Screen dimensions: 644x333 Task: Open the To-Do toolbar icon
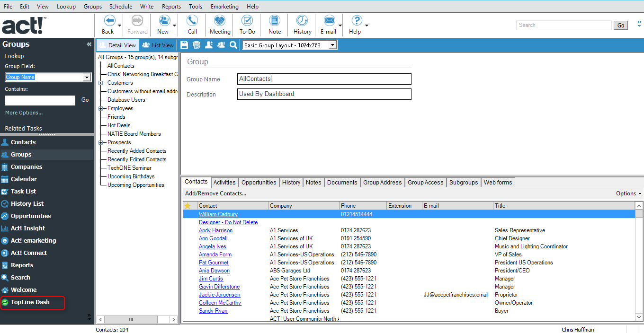247,21
